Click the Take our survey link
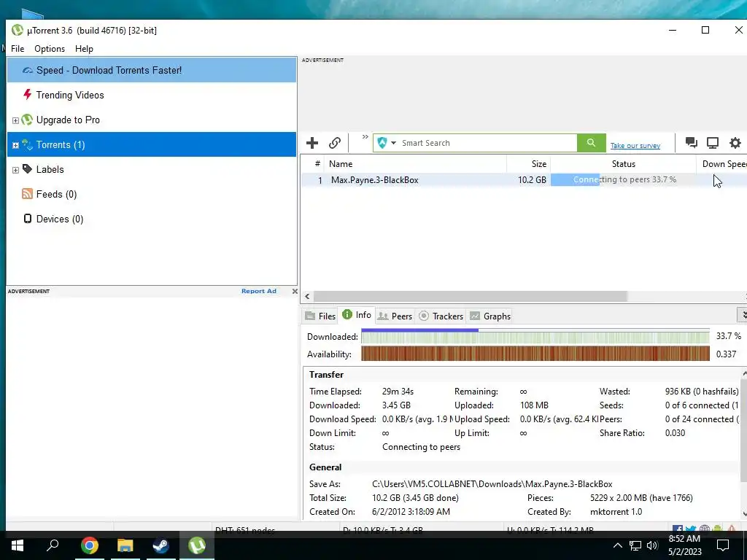Image resolution: width=747 pixels, height=560 pixels. click(x=635, y=146)
